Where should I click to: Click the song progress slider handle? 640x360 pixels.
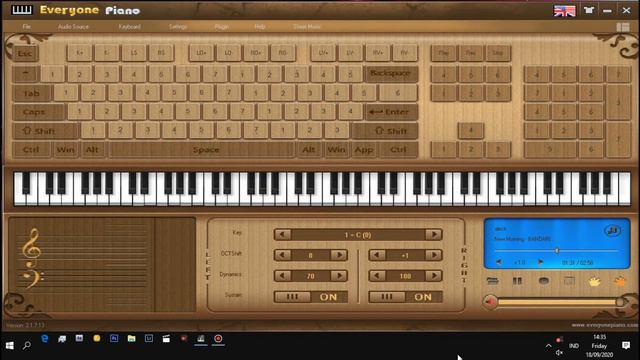[x=557, y=251]
